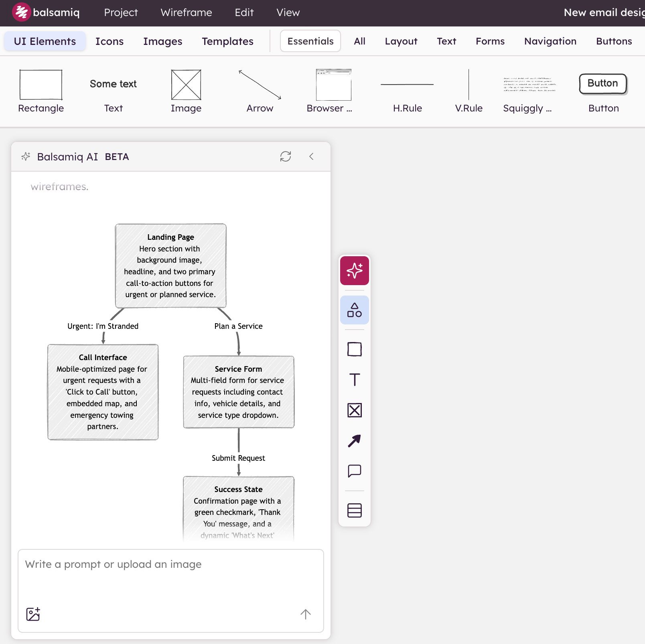The width and height of the screenshot is (645, 644).
Task: Select the Text tool in floating toolbar
Action: tap(354, 380)
